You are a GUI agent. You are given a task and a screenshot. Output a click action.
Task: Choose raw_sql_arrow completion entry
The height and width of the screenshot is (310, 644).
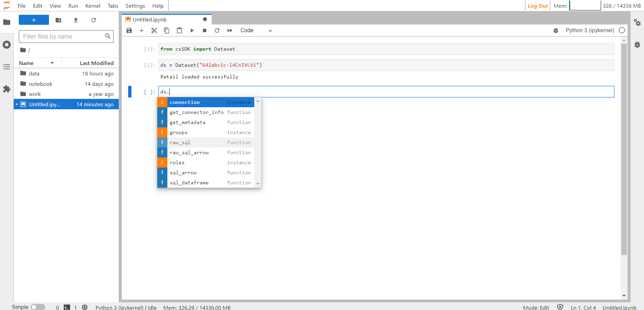click(206, 152)
